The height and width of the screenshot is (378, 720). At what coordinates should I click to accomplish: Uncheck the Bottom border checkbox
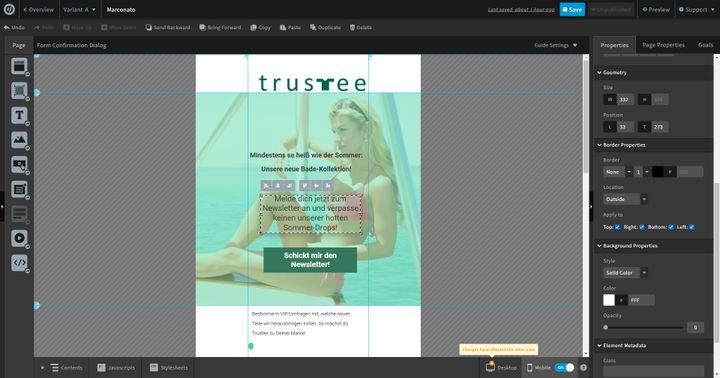click(671, 227)
